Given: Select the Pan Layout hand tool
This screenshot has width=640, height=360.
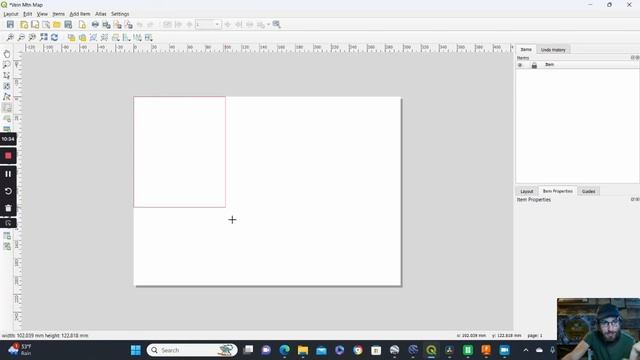Looking at the screenshot, I should coord(7,54).
